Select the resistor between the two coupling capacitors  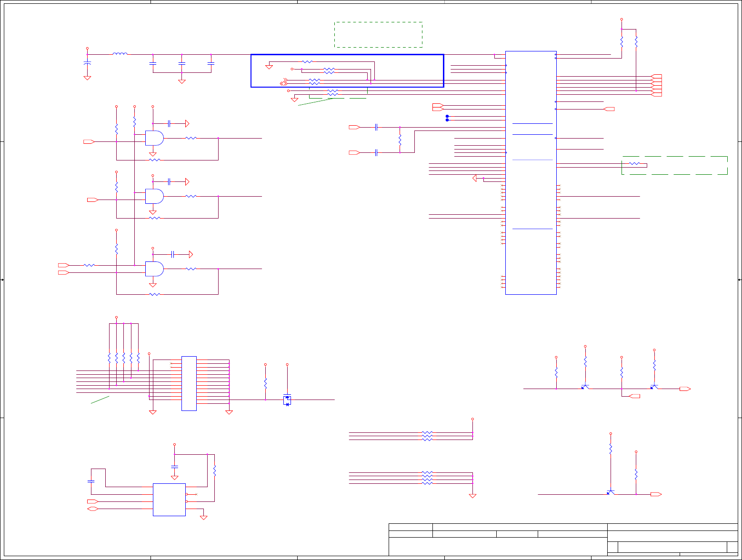coord(400,140)
